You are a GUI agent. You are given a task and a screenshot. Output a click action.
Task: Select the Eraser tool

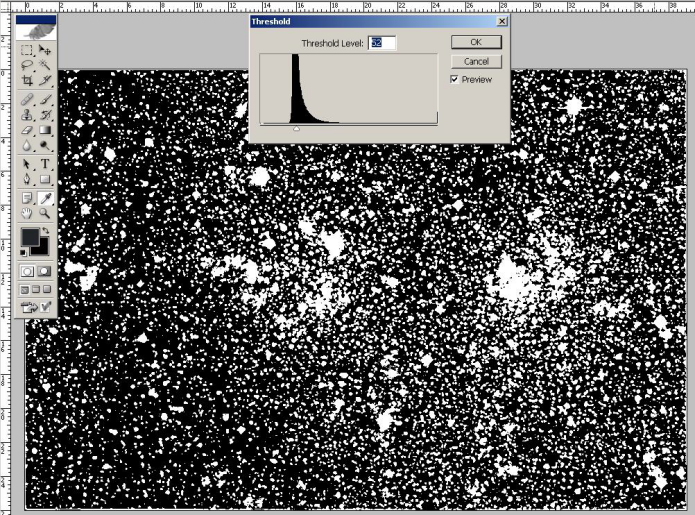click(x=27, y=130)
